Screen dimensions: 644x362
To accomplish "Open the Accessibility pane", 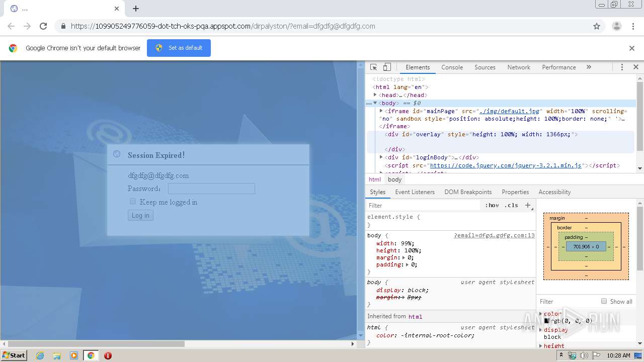I will (x=554, y=192).
